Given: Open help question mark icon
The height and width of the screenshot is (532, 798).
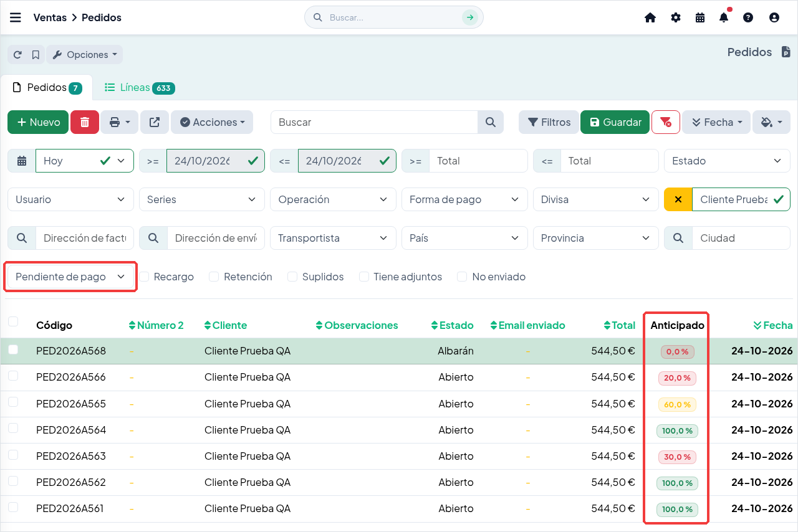Looking at the screenshot, I should pyautogui.click(x=748, y=17).
